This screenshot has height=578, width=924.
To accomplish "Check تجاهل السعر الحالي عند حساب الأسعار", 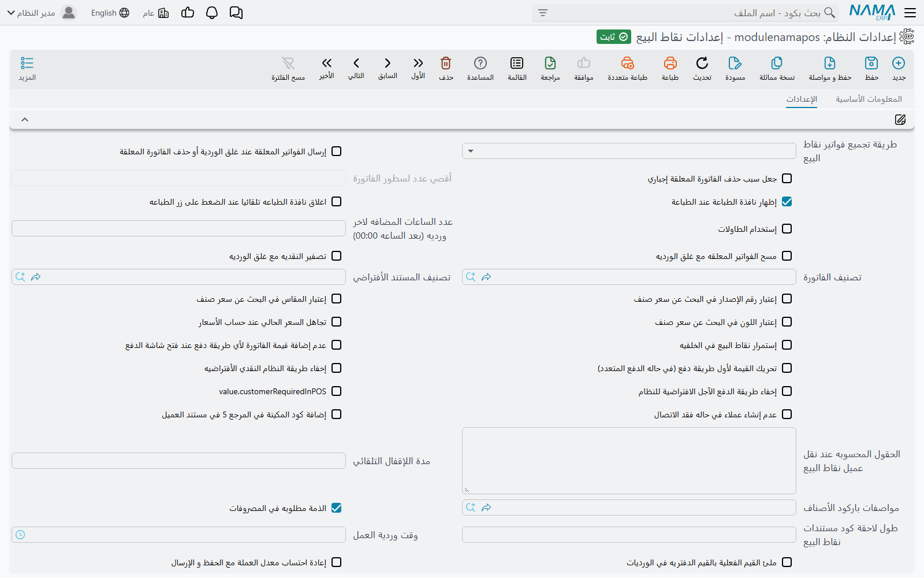I will point(337,322).
